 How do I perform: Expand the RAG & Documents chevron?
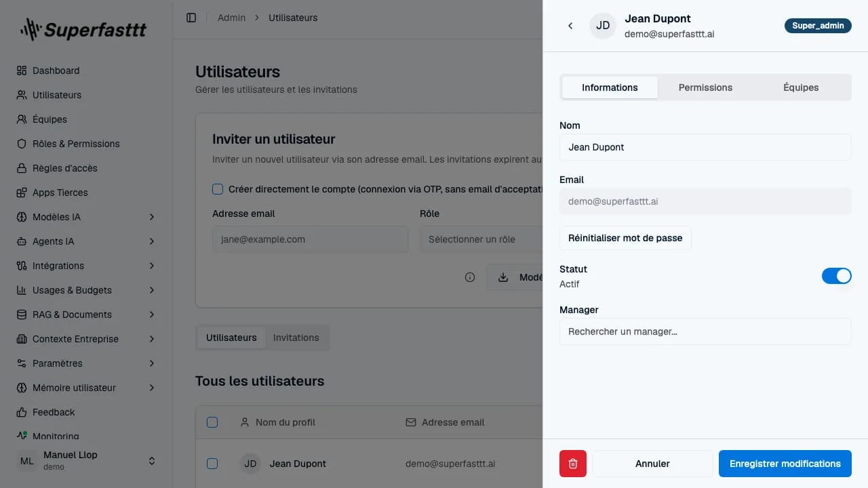click(x=152, y=314)
